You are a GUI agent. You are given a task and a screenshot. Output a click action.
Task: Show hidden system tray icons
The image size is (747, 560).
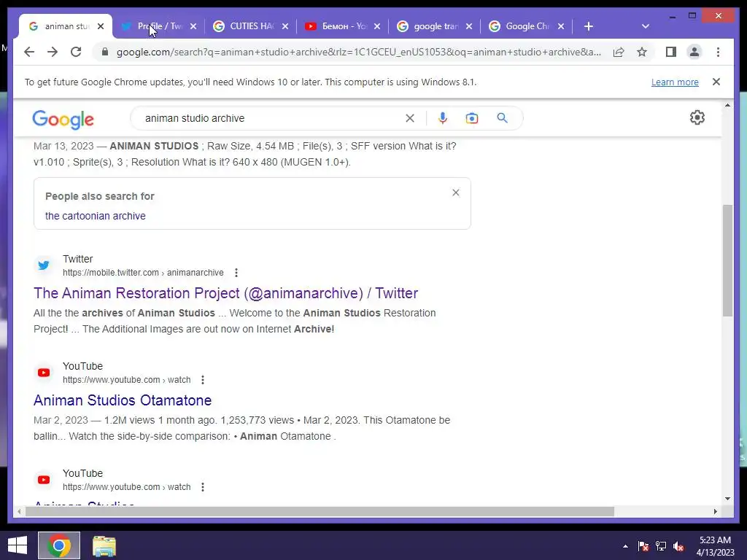tap(625, 546)
